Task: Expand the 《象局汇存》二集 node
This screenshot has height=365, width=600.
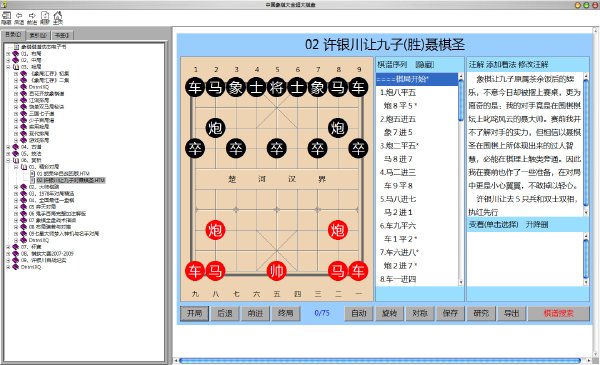Action: 16,80
